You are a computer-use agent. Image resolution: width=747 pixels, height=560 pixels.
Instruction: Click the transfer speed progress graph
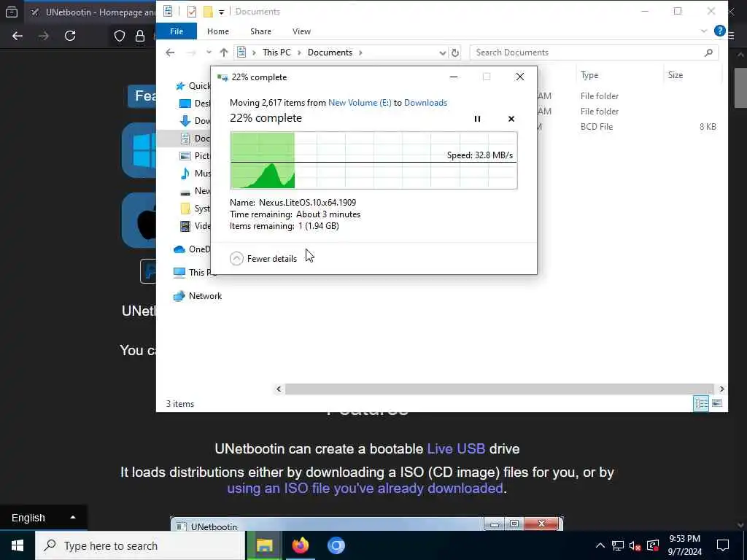(x=373, y=160)
